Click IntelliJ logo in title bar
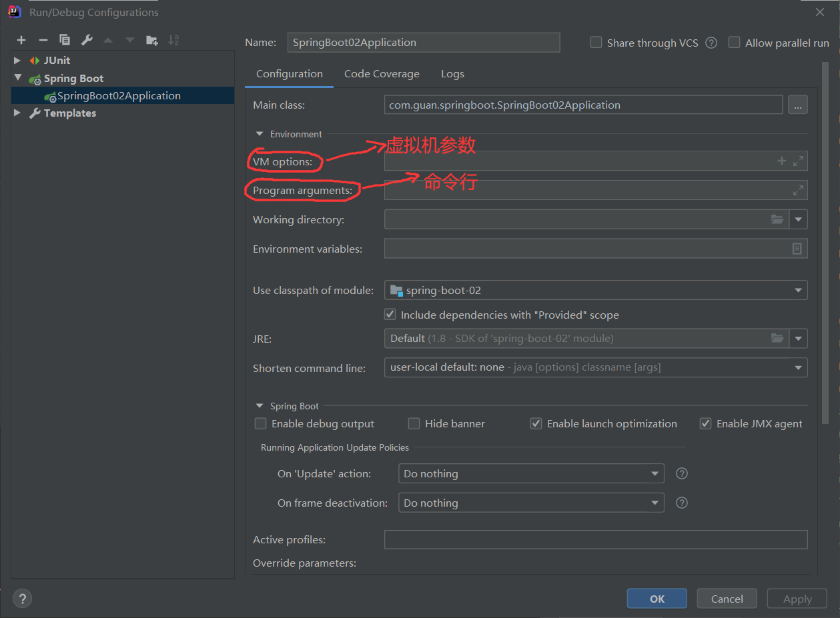Screen dimensions: 840x618 [15, 12]
